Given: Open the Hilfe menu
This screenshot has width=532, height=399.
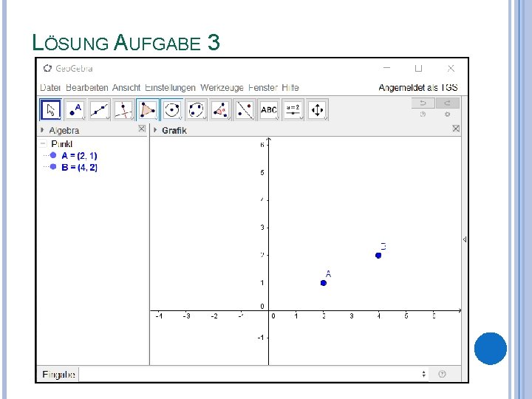Looking at the screenshot, I should 290,87.
